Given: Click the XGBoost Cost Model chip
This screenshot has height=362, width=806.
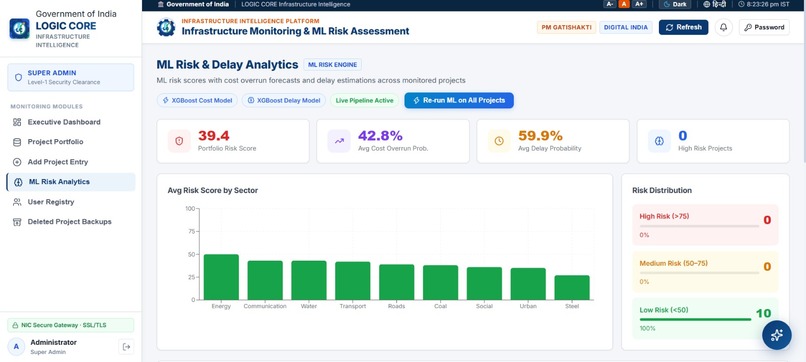Looking at the screenshot, I should 197,100.
